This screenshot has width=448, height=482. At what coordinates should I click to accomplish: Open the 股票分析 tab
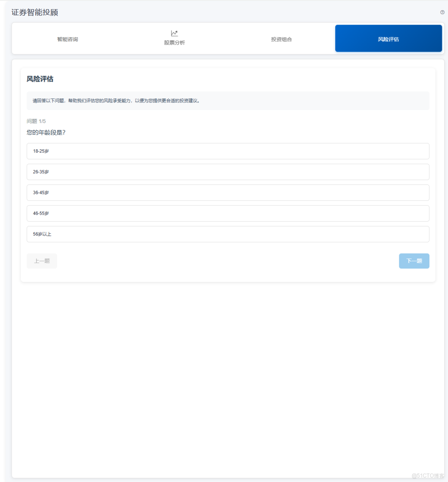pos(174,42)
